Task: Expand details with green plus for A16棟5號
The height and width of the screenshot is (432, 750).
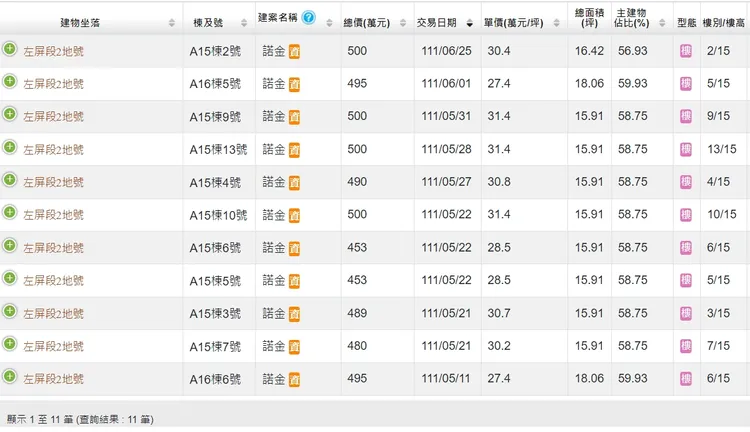Action: click(x=10, y=81)
